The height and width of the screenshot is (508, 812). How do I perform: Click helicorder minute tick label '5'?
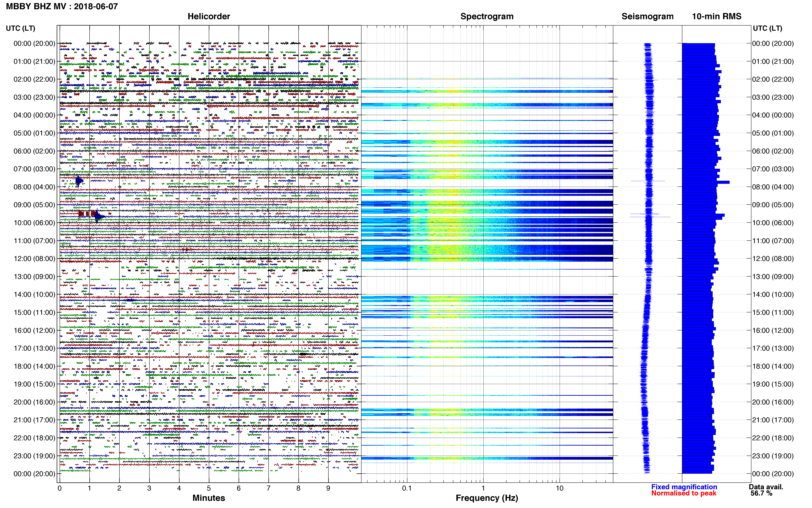209,488
